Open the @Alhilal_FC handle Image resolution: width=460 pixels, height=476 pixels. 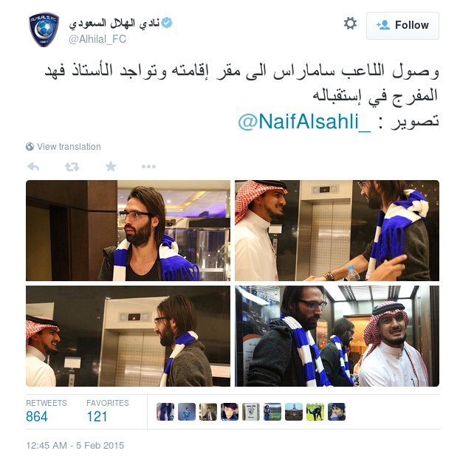pyautogui.click(x=97, y=39)
